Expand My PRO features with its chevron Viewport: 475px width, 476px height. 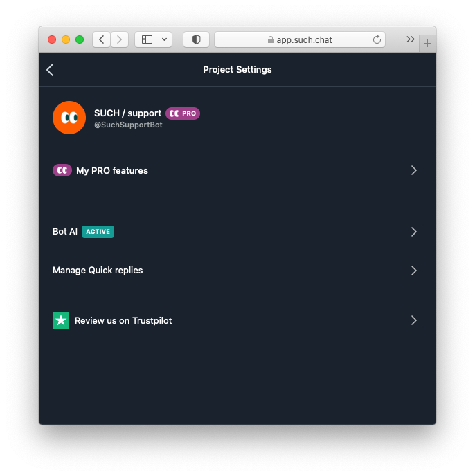(x=413, y=170)
